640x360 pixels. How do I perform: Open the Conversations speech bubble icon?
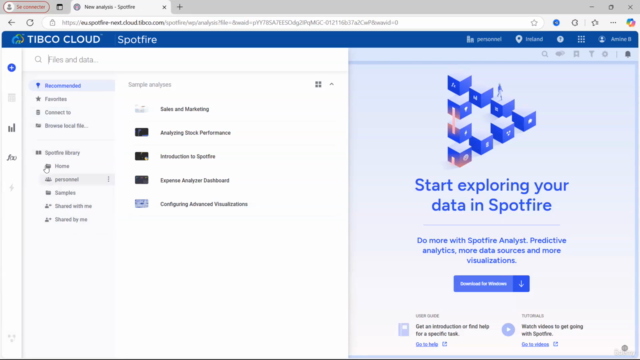pos(560,54)
